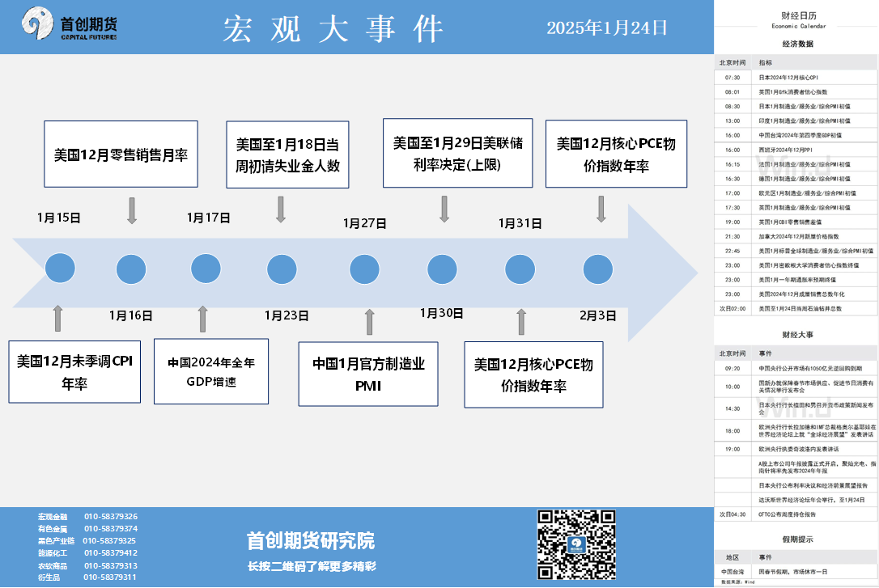Select the timeline dot for 1月17日
879x588 pixels.
click(x=206, y=269)
